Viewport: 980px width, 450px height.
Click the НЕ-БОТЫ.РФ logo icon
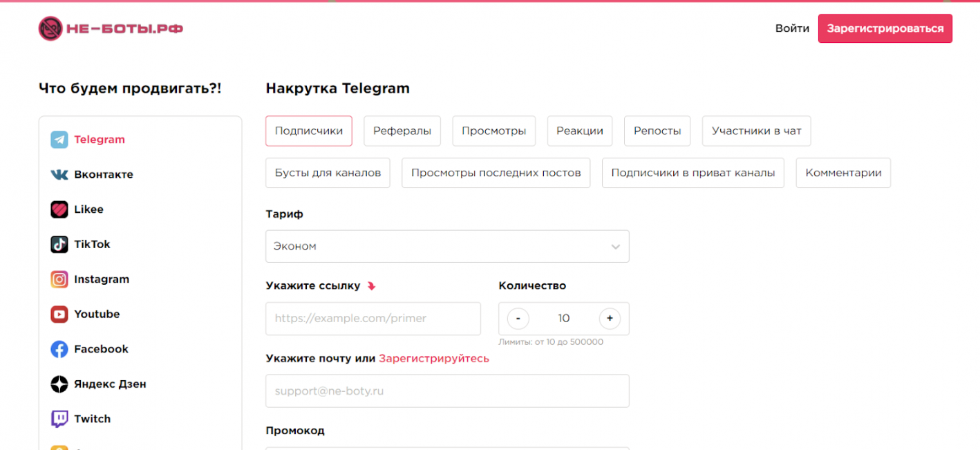pos(50,29)
